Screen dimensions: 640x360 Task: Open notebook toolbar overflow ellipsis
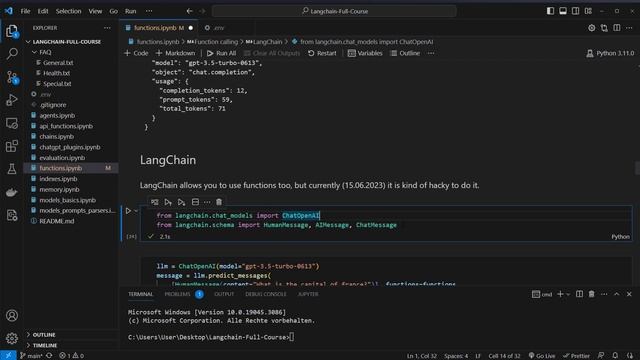tap(431, 53)
